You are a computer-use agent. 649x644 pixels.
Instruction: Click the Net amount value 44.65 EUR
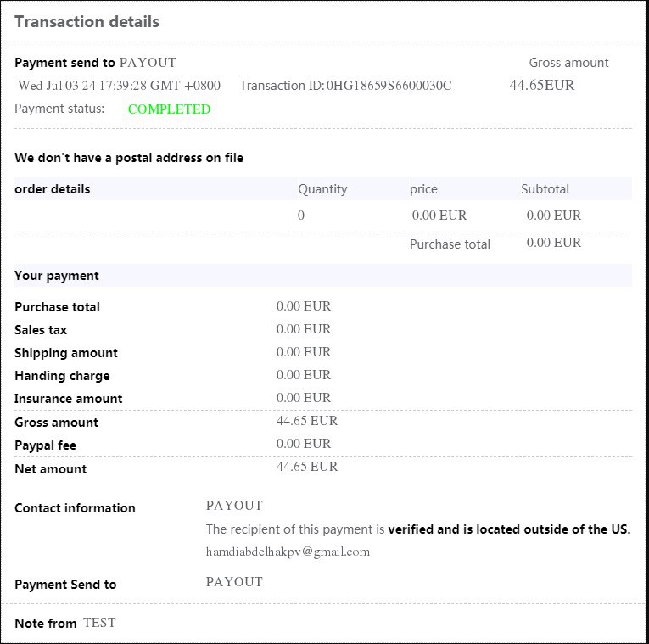[x=306, y=467]
